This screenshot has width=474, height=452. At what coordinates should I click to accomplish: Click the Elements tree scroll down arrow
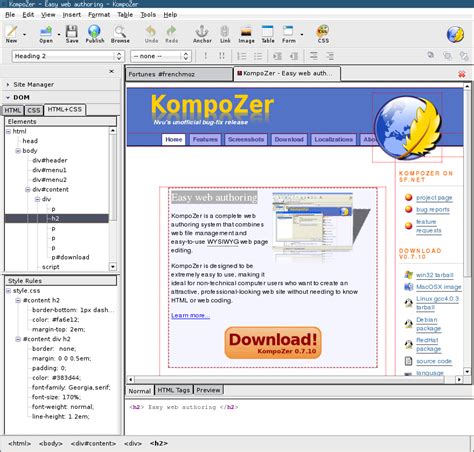[x=113, y=267]
